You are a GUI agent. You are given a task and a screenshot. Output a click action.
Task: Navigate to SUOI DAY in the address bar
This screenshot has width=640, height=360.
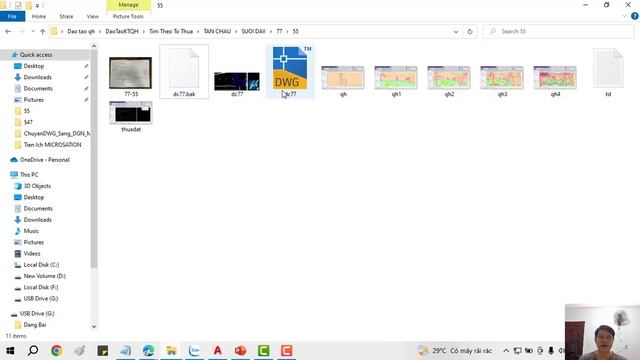click(253, 31)
